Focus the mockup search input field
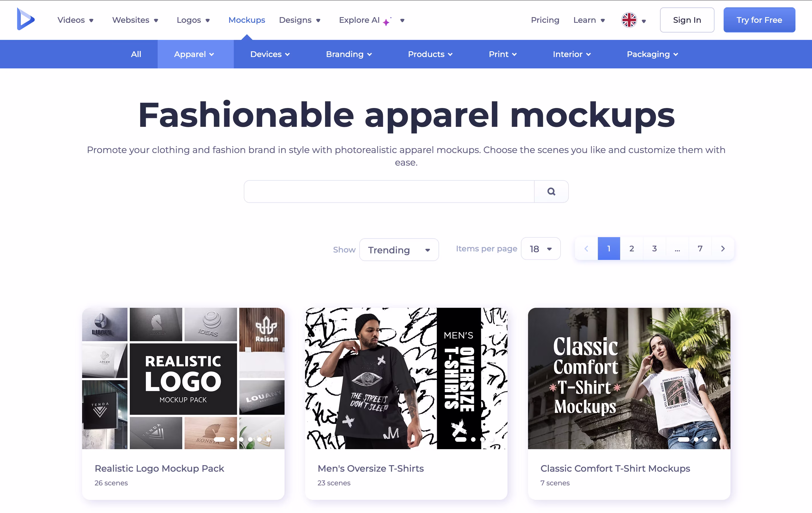Viewport: 812px width, 513px height. pyautogui.click(x=389, y=192)
